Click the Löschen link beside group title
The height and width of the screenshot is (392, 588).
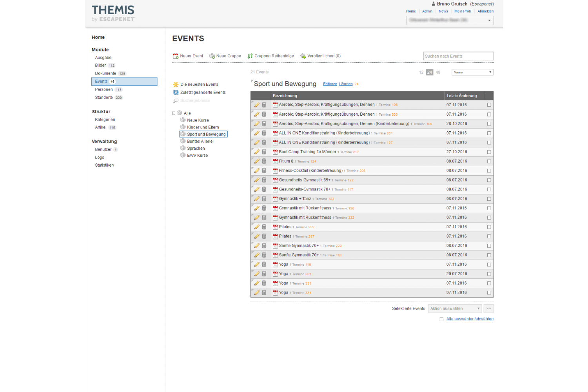tap(346, 84)
